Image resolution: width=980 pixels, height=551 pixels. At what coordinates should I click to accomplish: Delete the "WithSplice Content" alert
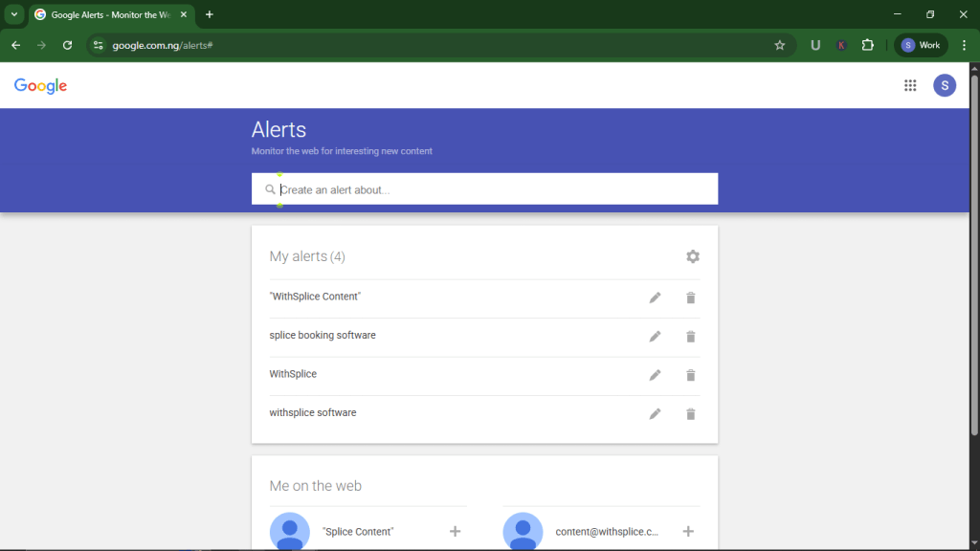(x=690, y=298)
